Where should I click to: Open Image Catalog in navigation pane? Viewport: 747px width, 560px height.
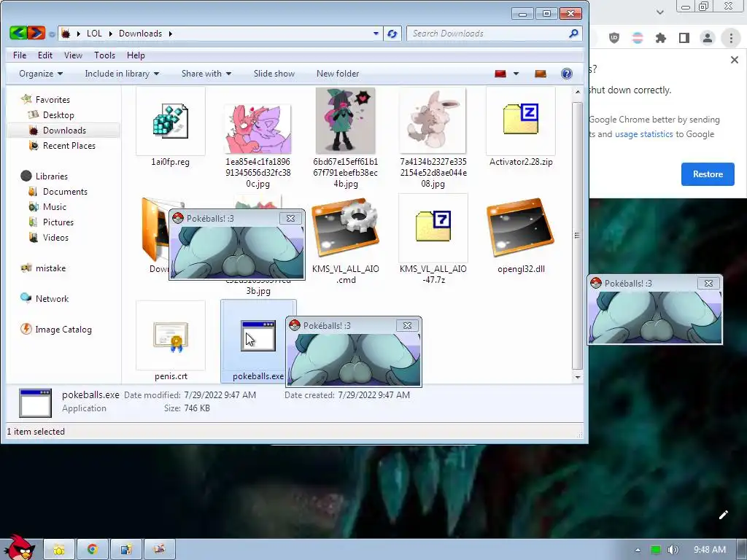point(63,329)
